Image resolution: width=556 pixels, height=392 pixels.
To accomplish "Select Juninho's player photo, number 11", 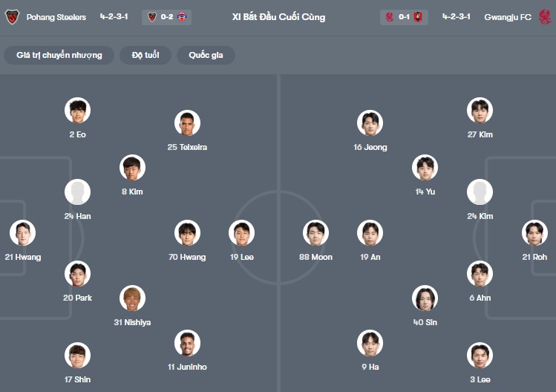I will tap(187, 343).
